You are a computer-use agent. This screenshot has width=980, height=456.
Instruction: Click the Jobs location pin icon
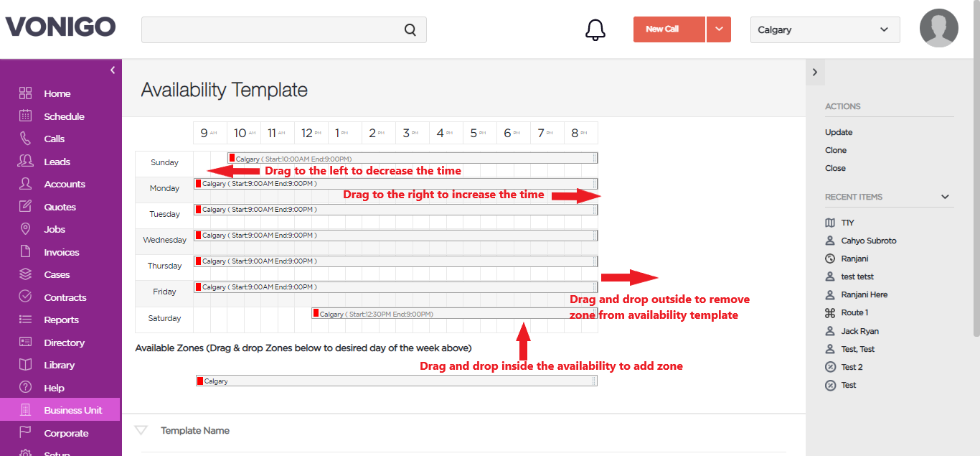coord(26,229)
